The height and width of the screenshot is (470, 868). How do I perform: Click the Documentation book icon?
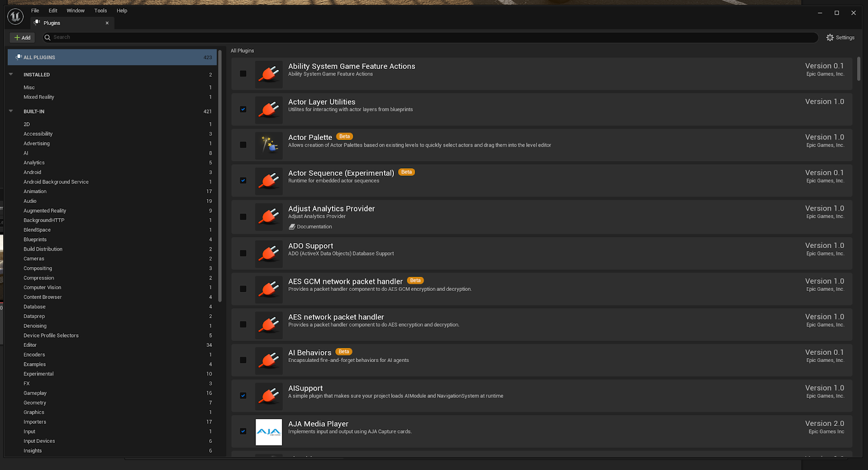(x=292, y=227)
